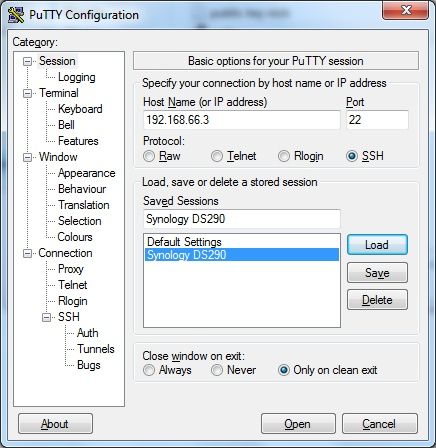Screen dimensions: 436x448
Task: Select Raw protocol radio button
Action: click(149, 156)
